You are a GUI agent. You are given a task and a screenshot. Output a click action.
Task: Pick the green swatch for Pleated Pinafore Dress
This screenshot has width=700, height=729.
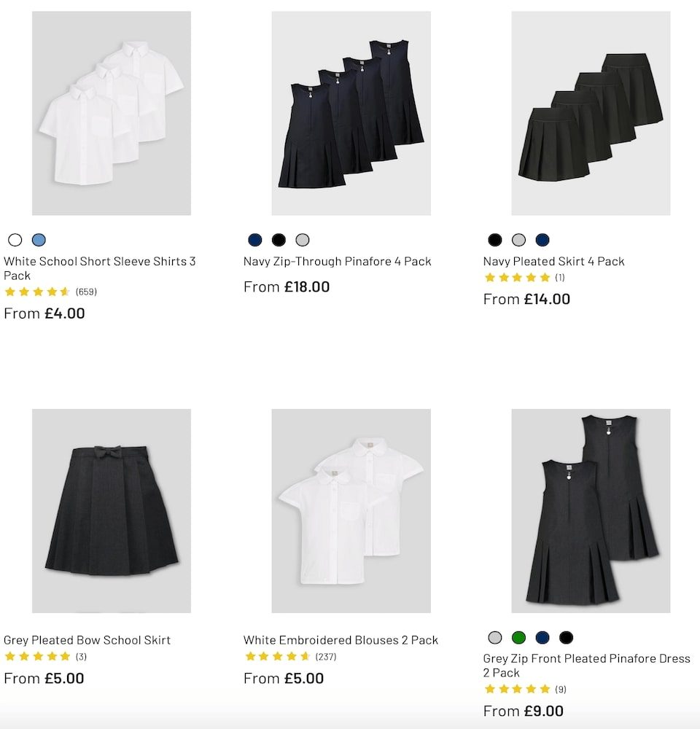pos(518,638)
